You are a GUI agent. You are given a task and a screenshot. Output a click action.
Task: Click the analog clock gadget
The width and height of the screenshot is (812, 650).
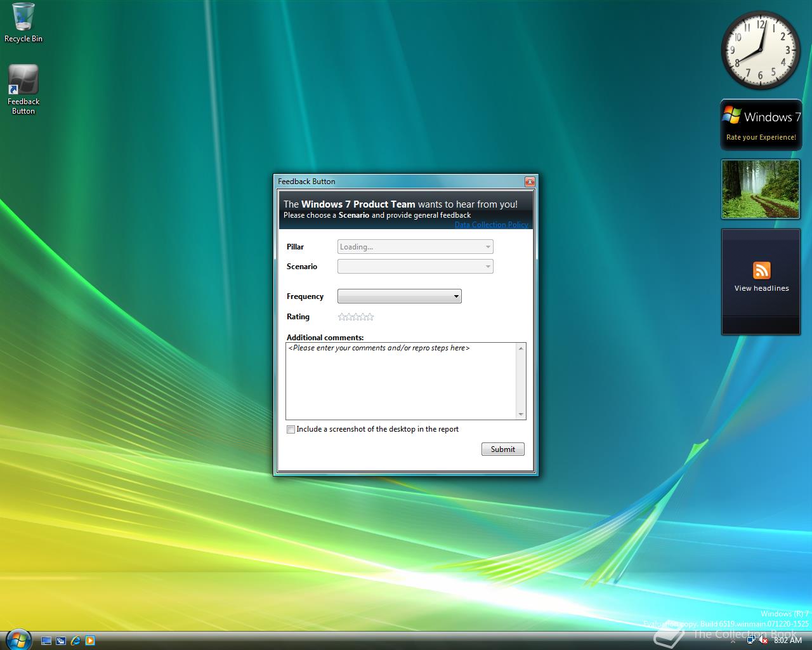point(761,50)
